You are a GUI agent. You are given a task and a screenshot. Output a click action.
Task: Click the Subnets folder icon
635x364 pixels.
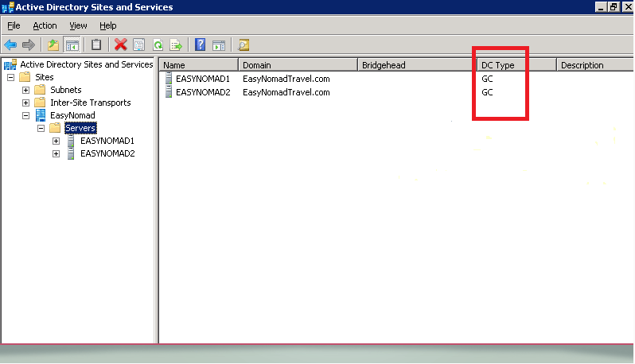40,90
